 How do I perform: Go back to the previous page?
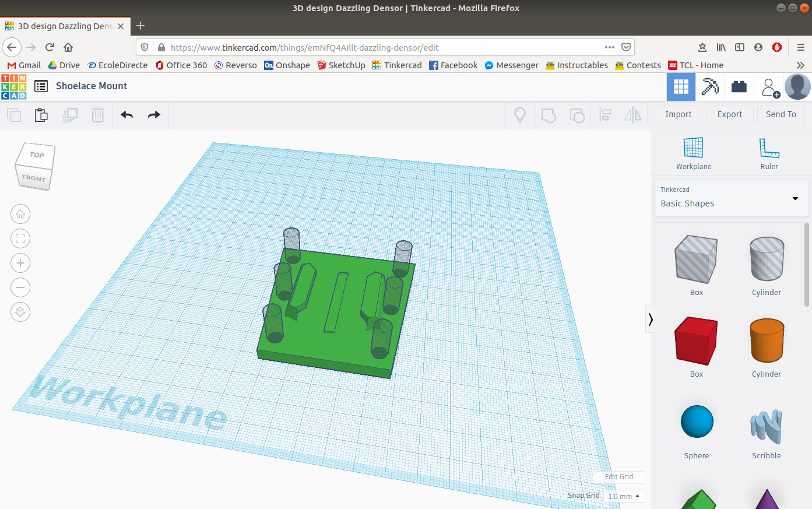pyautogui.click(x=12, y=47)
